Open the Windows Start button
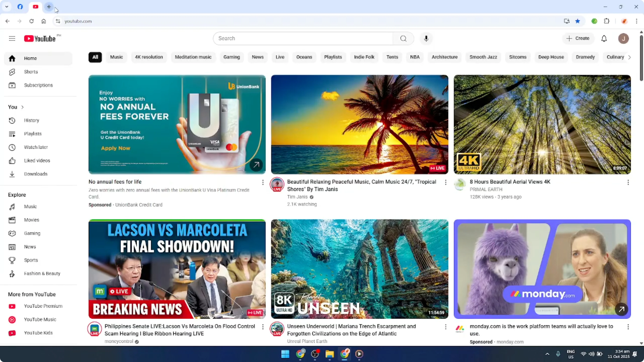This screenshot has height=362, width=644. click(285, 354)
